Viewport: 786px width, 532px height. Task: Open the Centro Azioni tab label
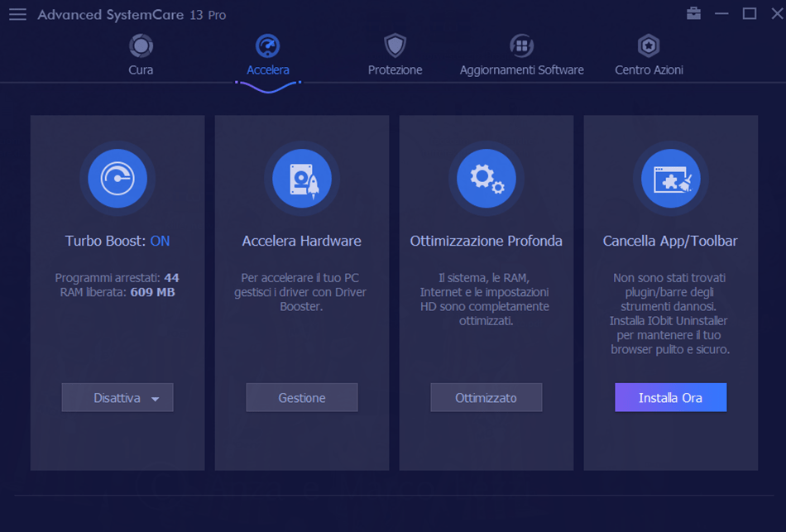coord(649,69)
